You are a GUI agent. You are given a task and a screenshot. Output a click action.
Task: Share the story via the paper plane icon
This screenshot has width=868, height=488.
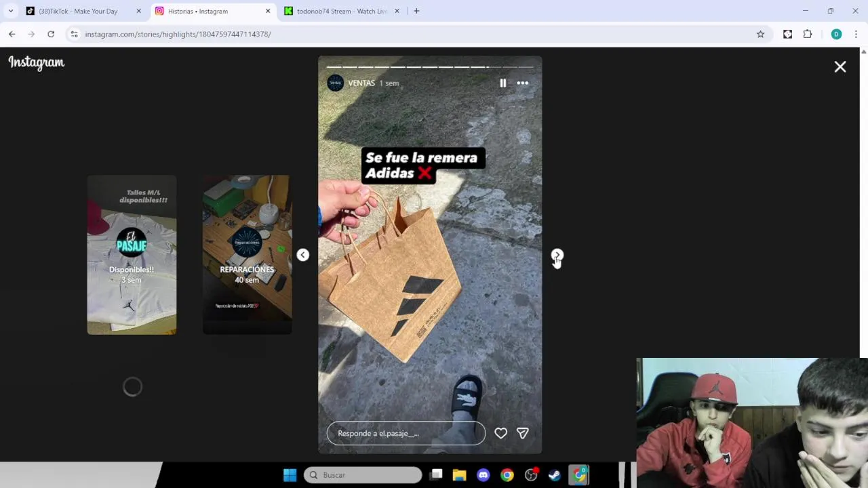pyautogui.click(x=522, y=433)
